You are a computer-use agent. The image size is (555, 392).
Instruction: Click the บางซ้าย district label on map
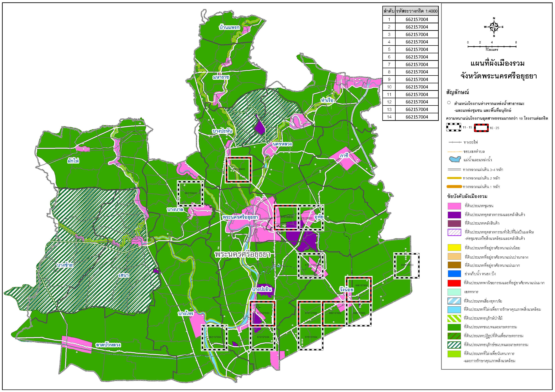(65, 265)
